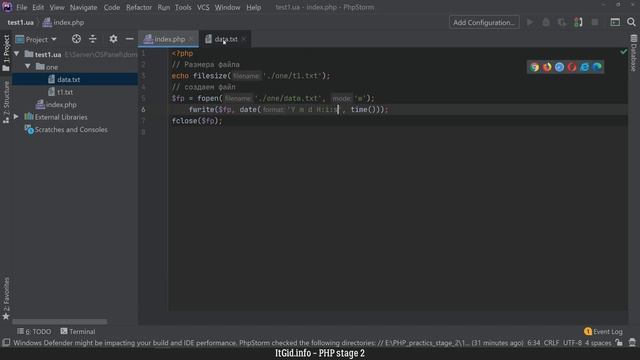Image resolution: width=640 pixels, height=360 pixels.
Task: Click the Run with Coverage icon
Action: [562, 22]
